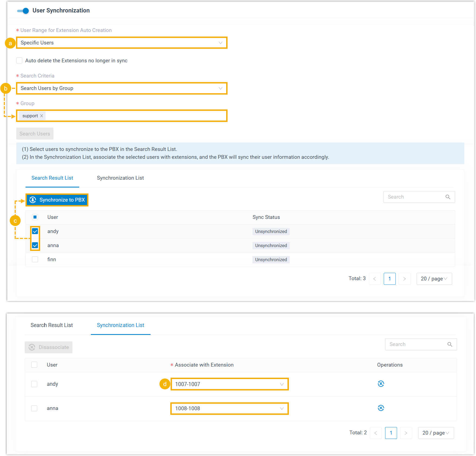Go to previous page in Search Result List
This screenshot has width=476, height=456.
[375, 279]
